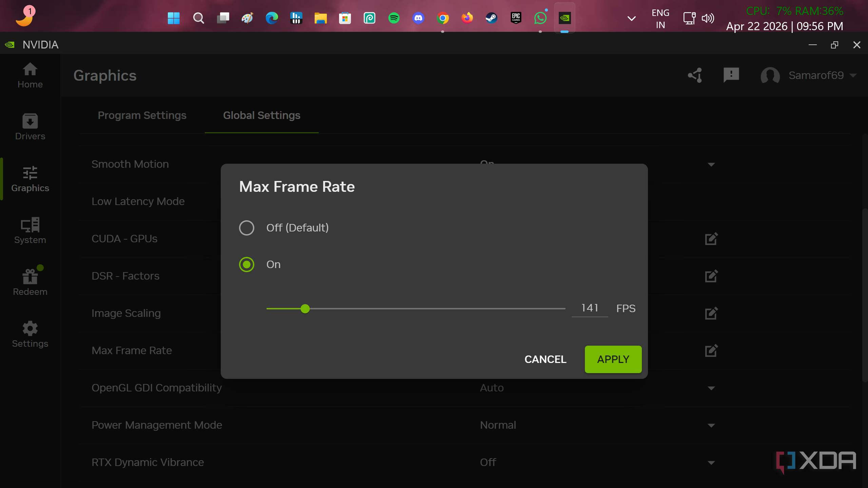Open Spotify from the taskbar
The width and height of the screenshot is (868, 488).
click(394, 18)
